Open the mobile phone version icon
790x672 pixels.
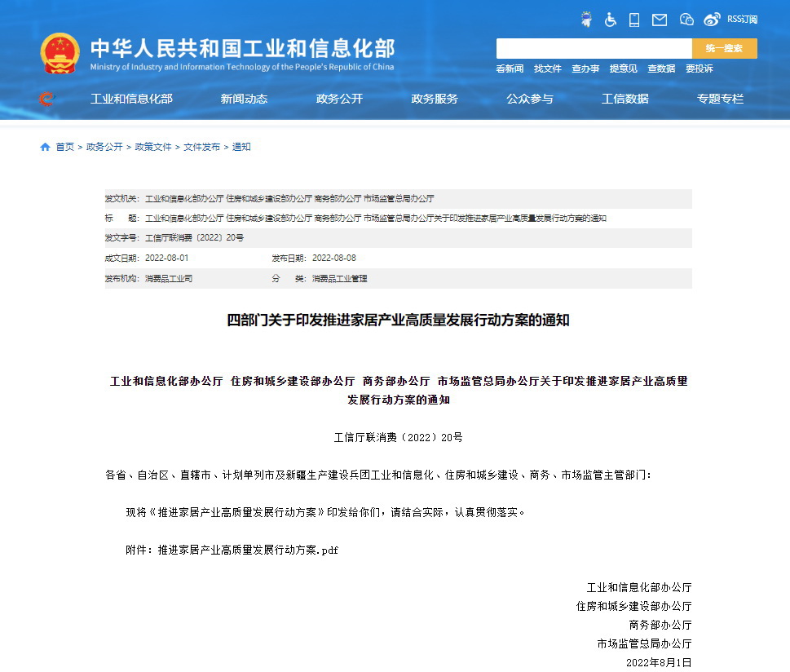(x=634, y=20)
